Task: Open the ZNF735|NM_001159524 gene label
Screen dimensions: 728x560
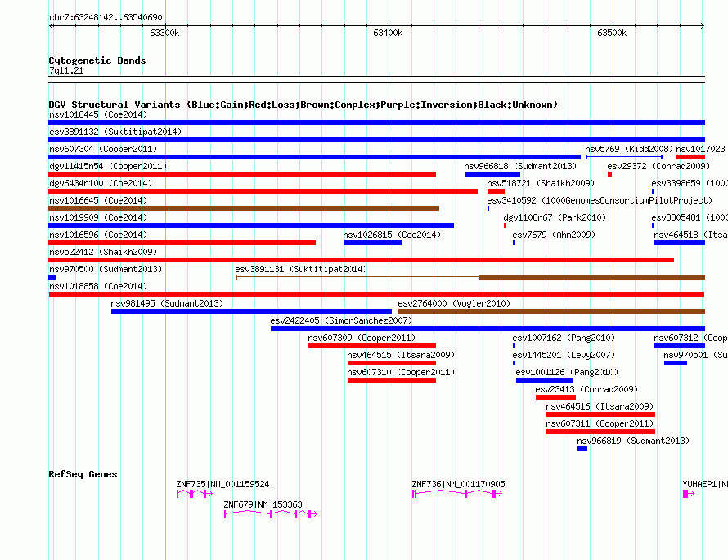Action: click(x=222, y=484)
